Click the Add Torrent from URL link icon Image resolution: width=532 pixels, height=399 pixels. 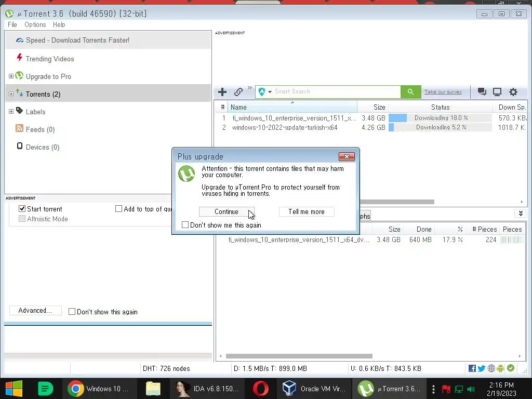point(238,92)
